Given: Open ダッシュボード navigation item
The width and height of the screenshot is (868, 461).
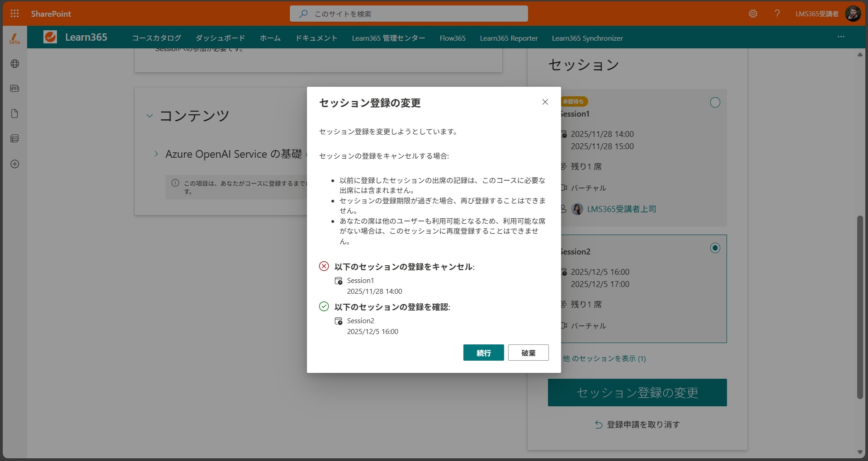Looking at the screenshot, I should coord(220,38).
